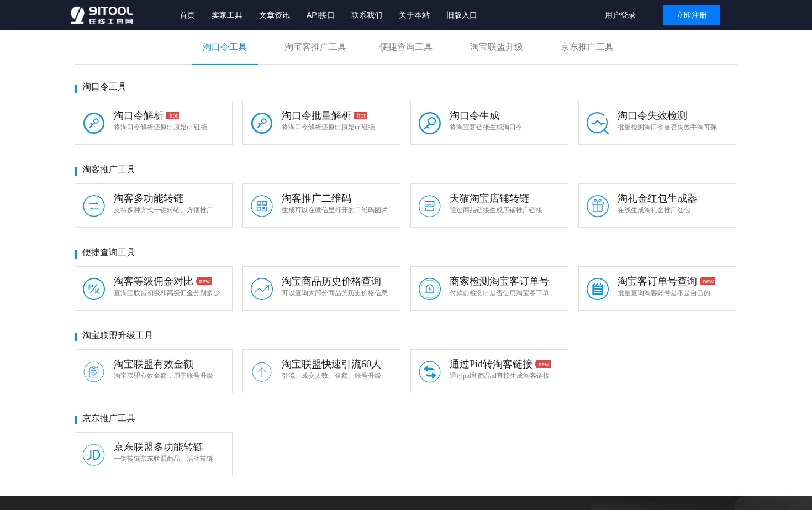The height and width of the screenshot is (510, 812).
Task: Switch to the 淘宝客推广工具 tab
Action: tap(315, 47)
